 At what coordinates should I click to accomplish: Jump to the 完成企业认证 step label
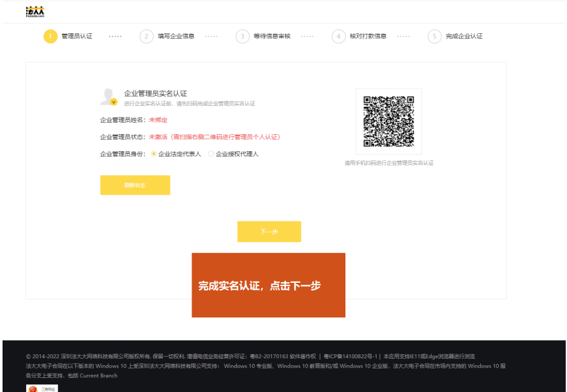click(x=464, y=36)
